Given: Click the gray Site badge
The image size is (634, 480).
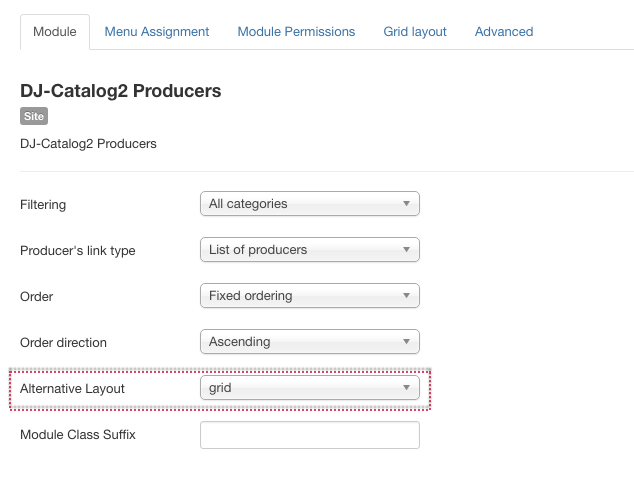Looking at the screenshot, I should click(34, 116).
